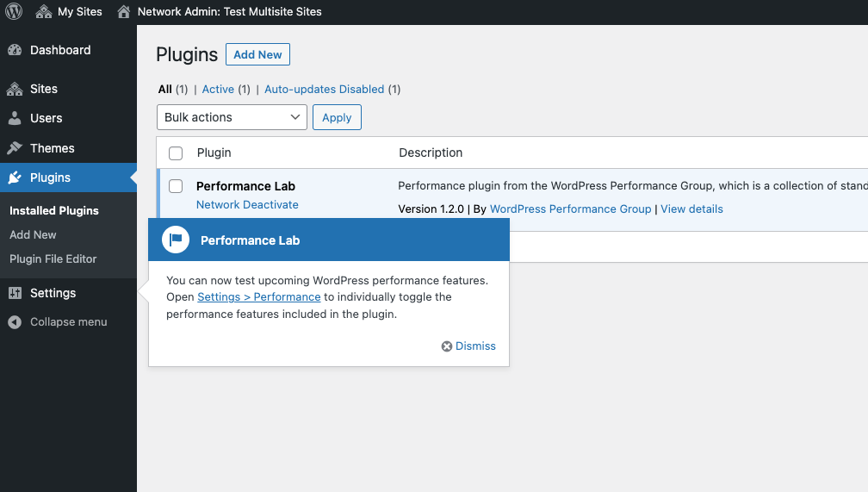
Task: Filter by Auto-updates Disabled
Action: click(325, 90)
